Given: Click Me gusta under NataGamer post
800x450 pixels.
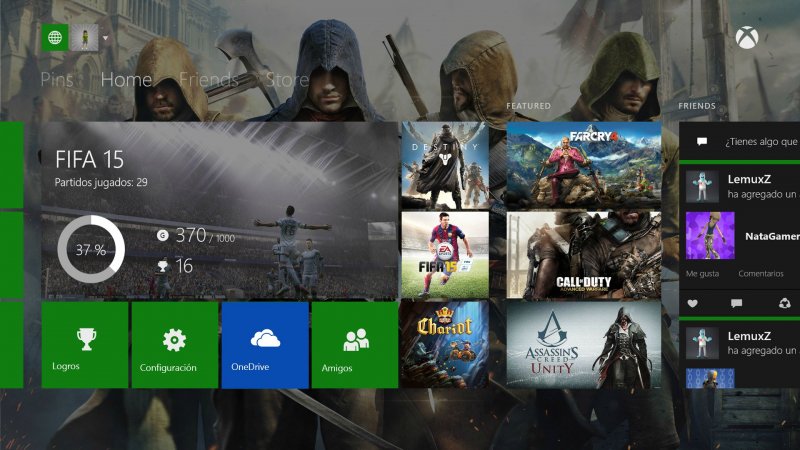Looking at the screenshot, I should click(702, 273).
